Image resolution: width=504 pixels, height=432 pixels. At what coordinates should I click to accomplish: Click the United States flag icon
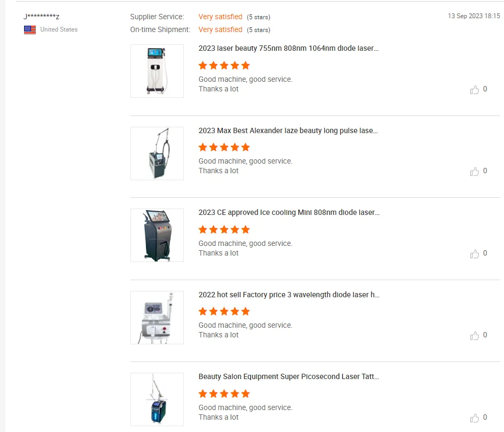(x=30, y=30)
